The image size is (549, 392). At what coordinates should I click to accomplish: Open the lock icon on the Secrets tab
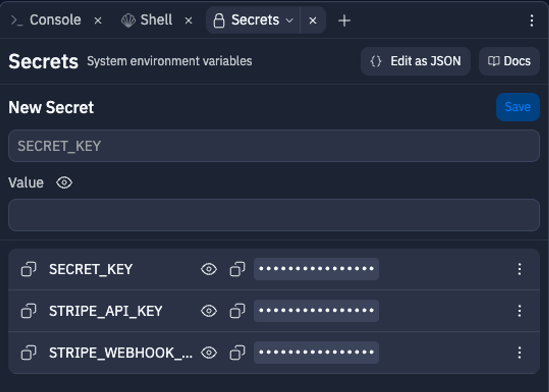click(x=220, y=20)
